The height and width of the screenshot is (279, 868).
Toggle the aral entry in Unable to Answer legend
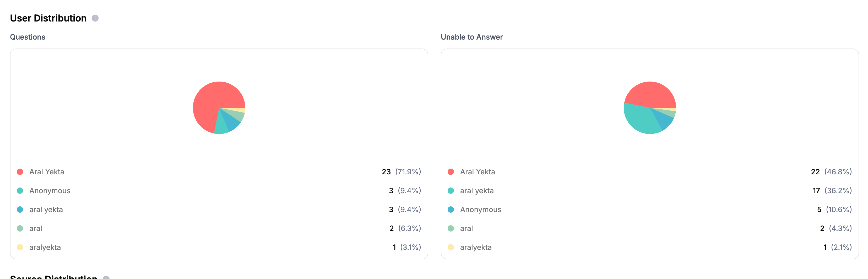(x=466, y=228)
